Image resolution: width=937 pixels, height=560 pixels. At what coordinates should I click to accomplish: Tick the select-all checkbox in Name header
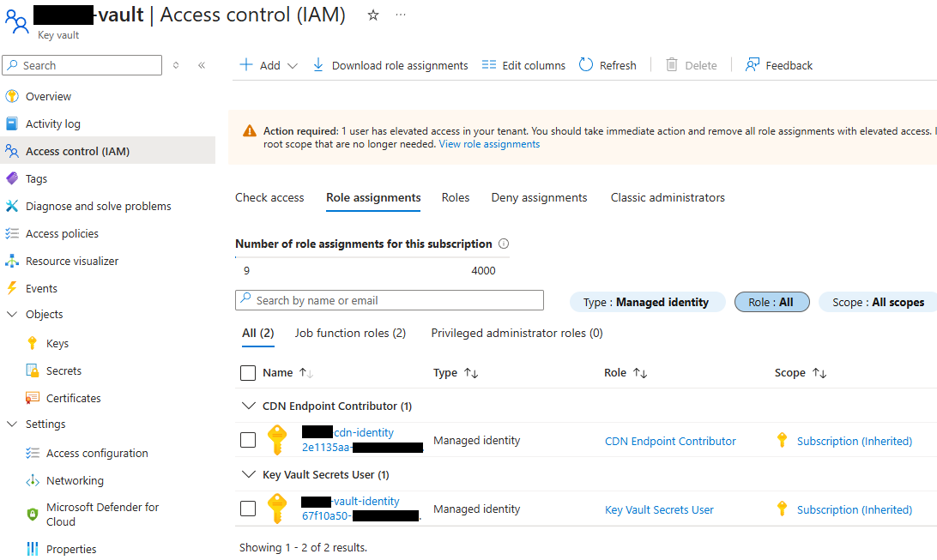pyautogui.click(x=248, y=373)
